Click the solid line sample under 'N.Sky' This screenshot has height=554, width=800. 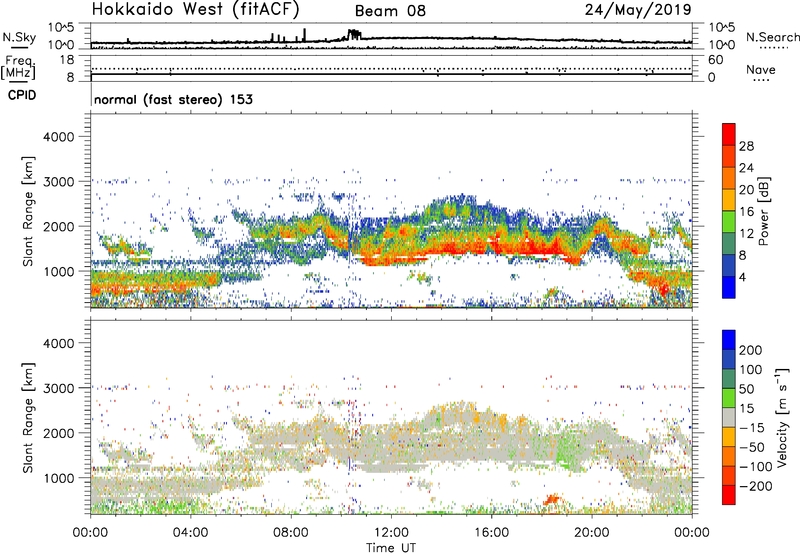click(x=19, y=47)
